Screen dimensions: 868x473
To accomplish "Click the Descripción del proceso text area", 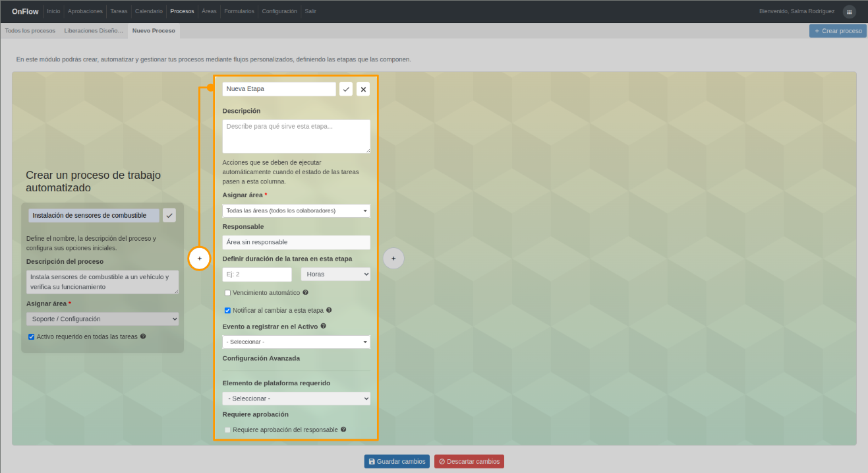I will pyautogui.click(x=102, y=282).
